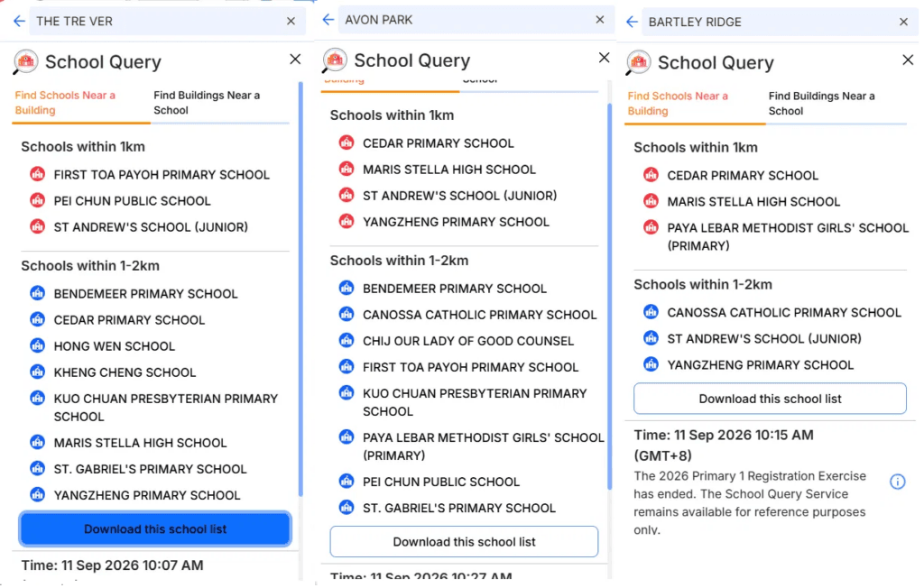This screenshot has height=588, width=924.
Task: Download school list for THE TRE VER
Action: click(x=155, y=529)
